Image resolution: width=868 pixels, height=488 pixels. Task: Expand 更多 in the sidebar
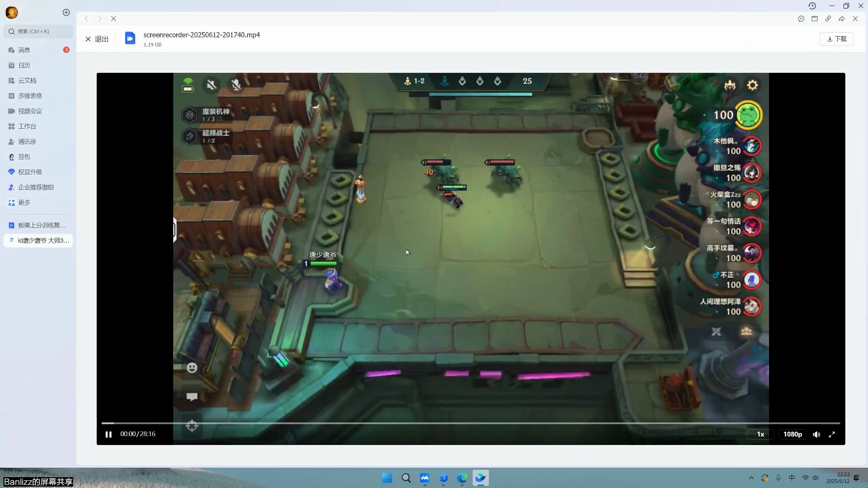tap(24, 202)
